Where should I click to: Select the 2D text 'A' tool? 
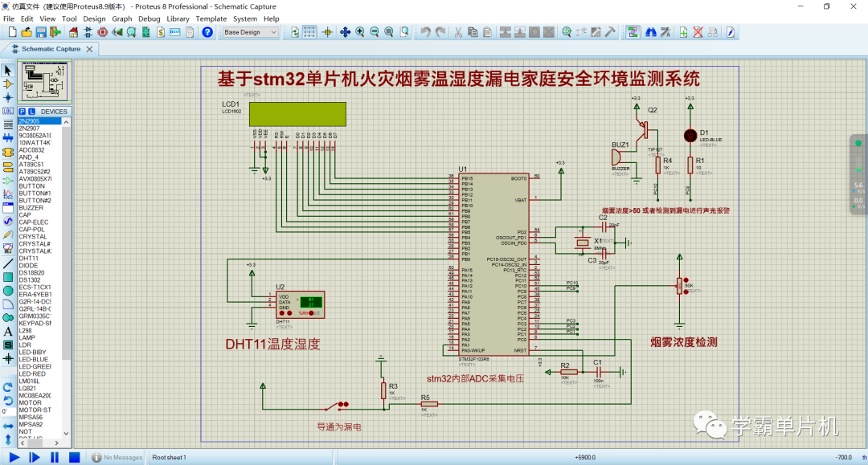8,331
